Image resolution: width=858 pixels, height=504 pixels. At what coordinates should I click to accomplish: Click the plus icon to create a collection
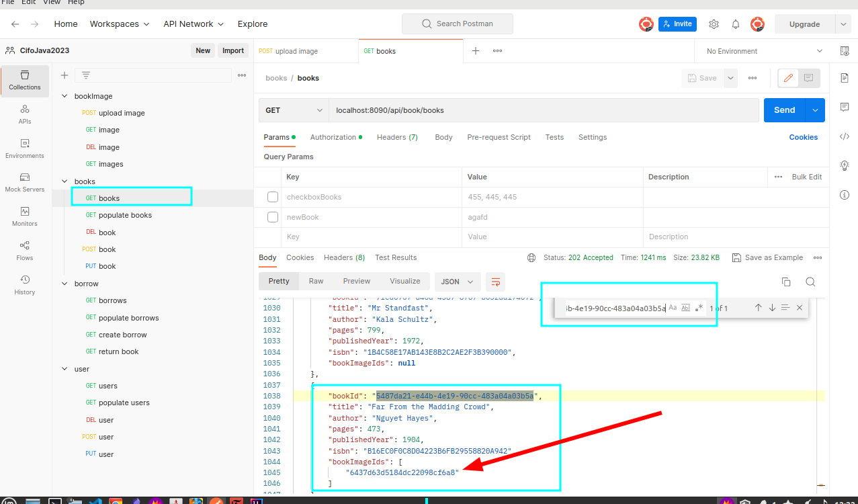pyautogui.click(x=65, y=75)
